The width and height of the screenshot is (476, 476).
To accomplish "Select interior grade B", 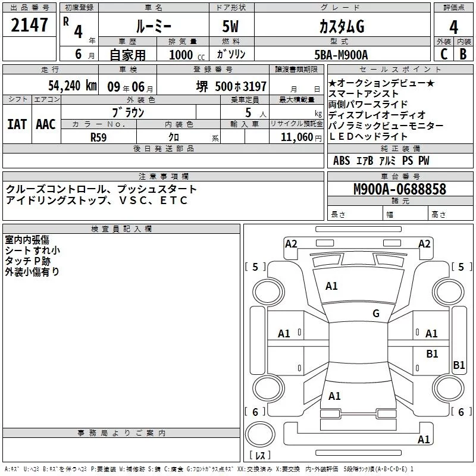I will (463, 54).
